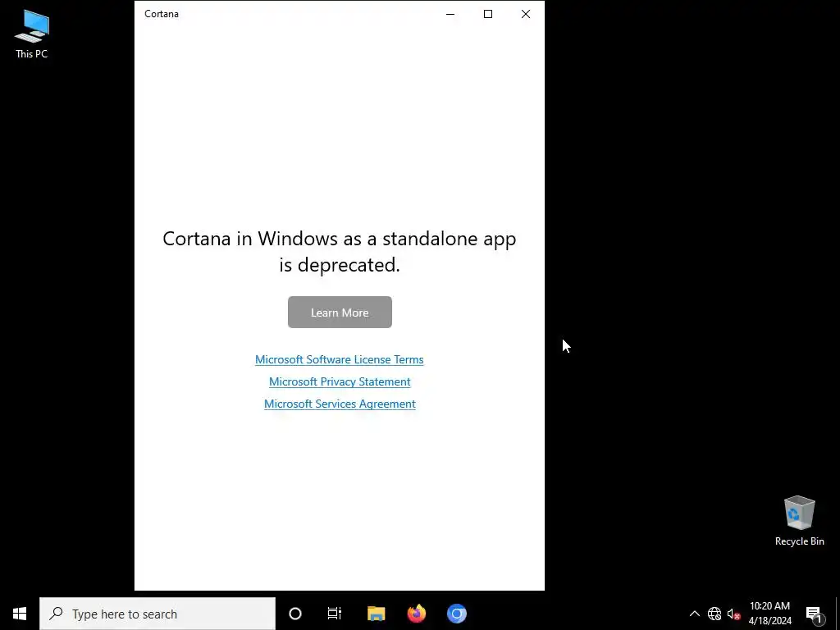Open the clock showing 10:20 AM

(769, 614)
